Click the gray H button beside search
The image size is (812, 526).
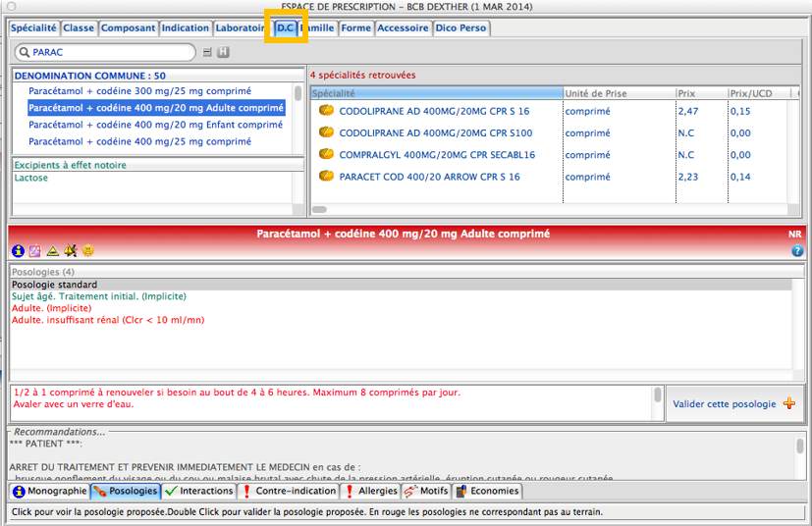coord(223,52)
